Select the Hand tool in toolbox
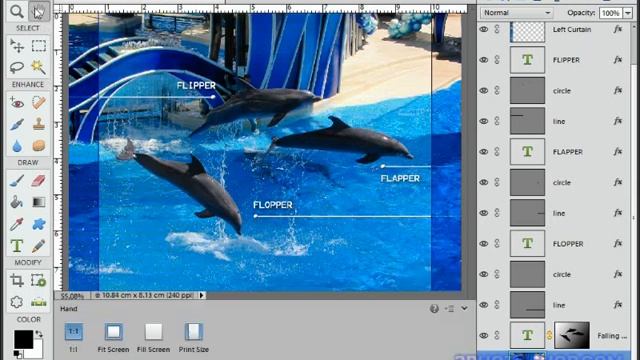 pos(39,11)
